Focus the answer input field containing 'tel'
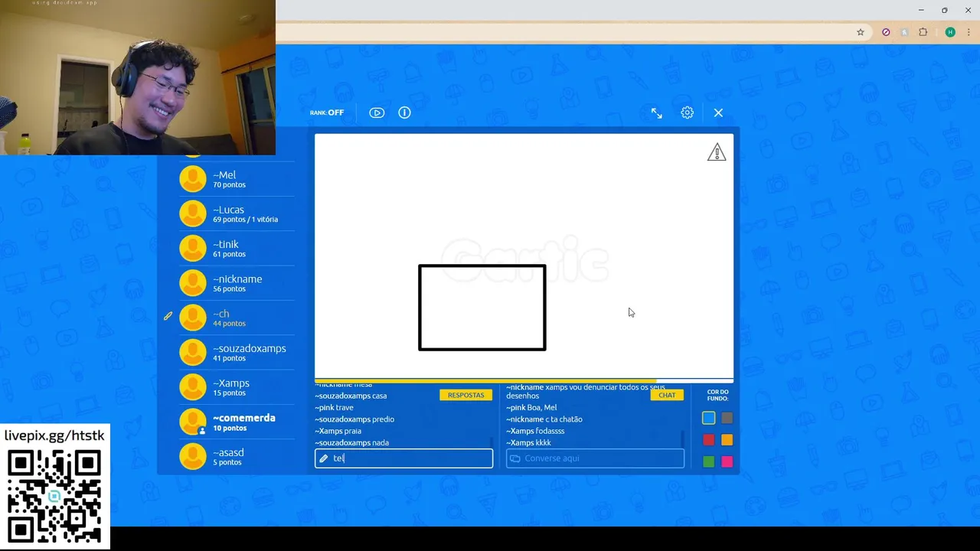Viewport: 980px width, 551px height. [x=403, y=458]
